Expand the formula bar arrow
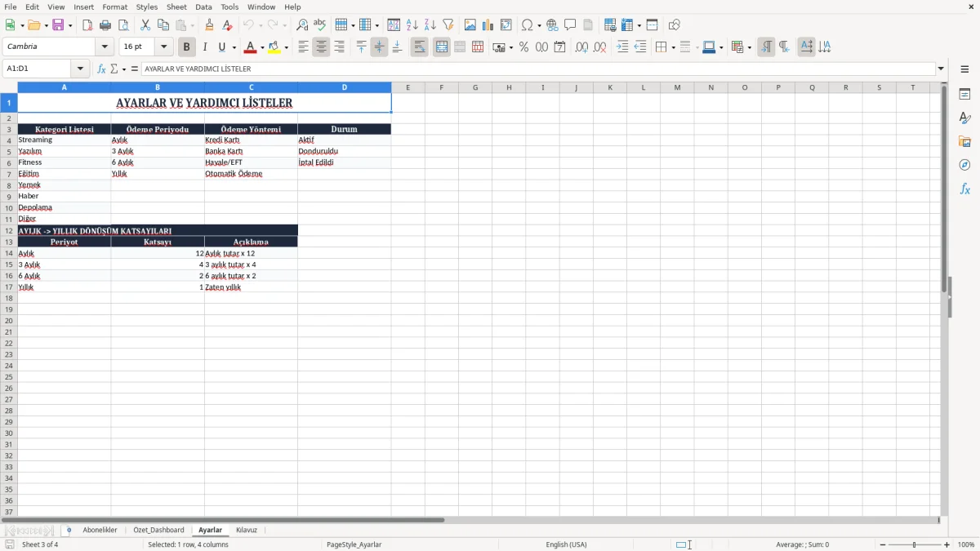Viewport: 980px width, 551px height. 941,69
